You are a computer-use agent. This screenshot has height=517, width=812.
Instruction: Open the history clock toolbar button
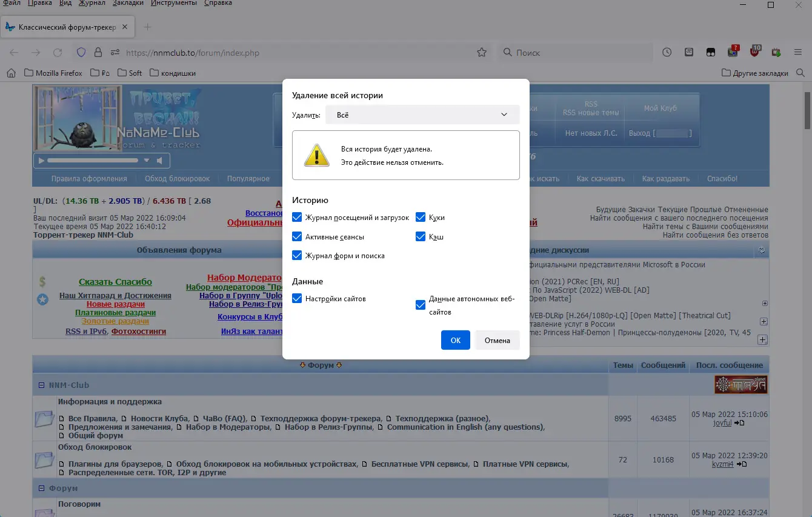coord(667,53)
